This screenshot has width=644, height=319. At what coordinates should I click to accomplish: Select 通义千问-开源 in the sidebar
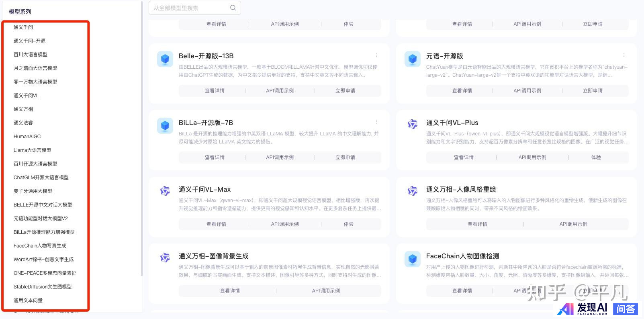[x=29, y=41]
